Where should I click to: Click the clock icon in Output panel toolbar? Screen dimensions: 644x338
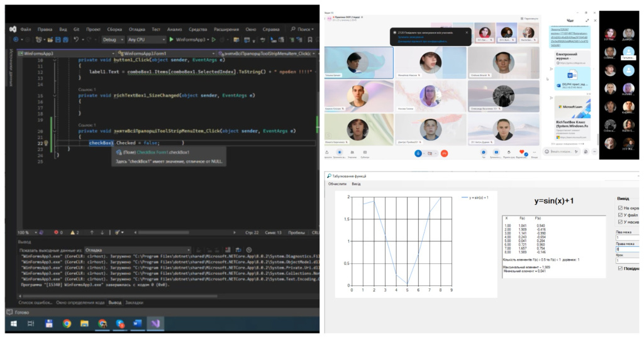[x=249, y=250]
